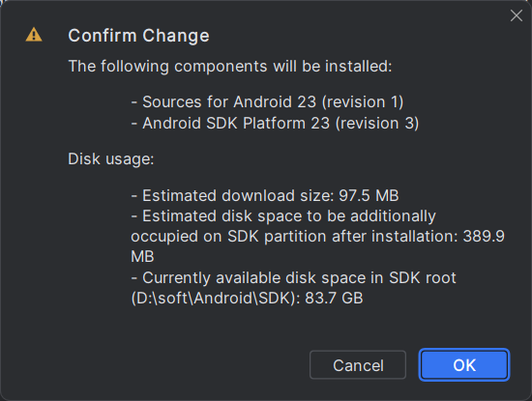Click 'Estimated disk space to be additionally' text

(x=283, y=215)
